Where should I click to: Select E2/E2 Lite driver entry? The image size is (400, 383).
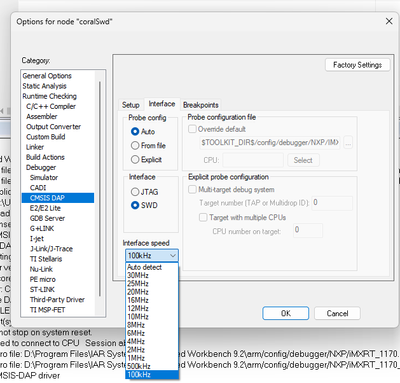point(45,208)
